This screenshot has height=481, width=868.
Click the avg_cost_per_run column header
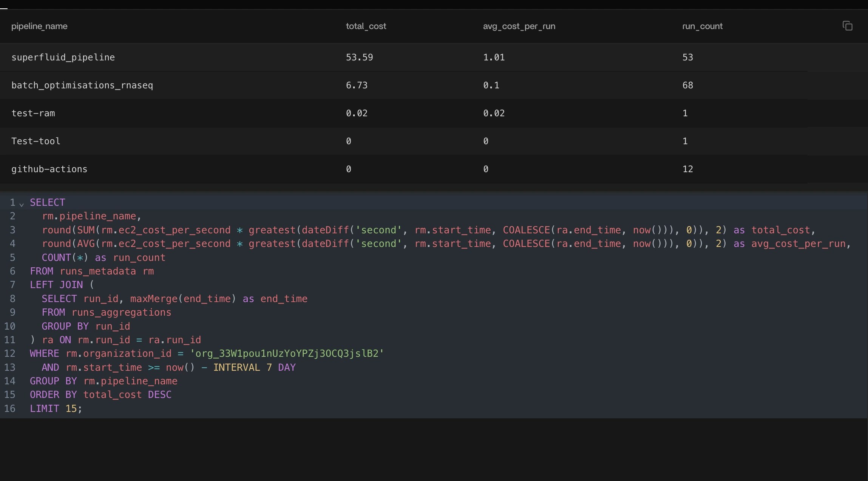click(519, 26)
